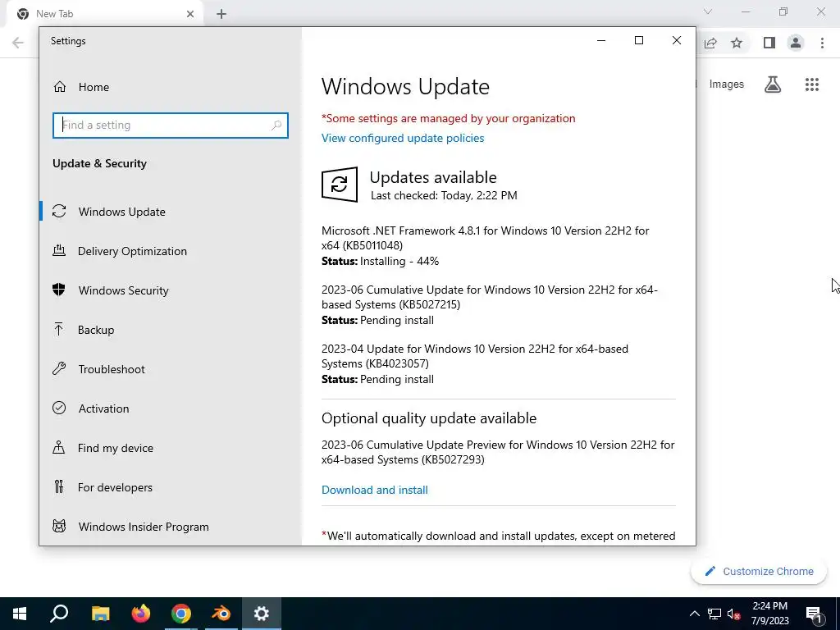Open Activation settings page
Viewport: 840px width, 630px height.
click(x=103, y=409)
